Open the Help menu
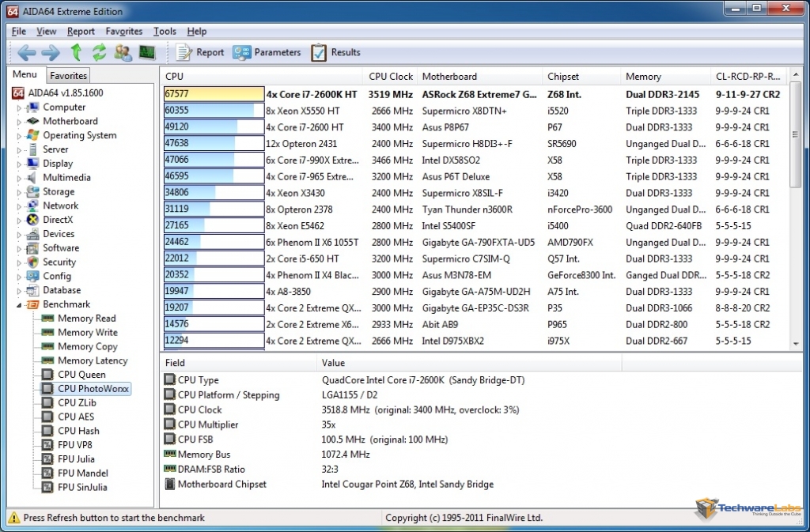810x532 pixels. coord(197,32)
